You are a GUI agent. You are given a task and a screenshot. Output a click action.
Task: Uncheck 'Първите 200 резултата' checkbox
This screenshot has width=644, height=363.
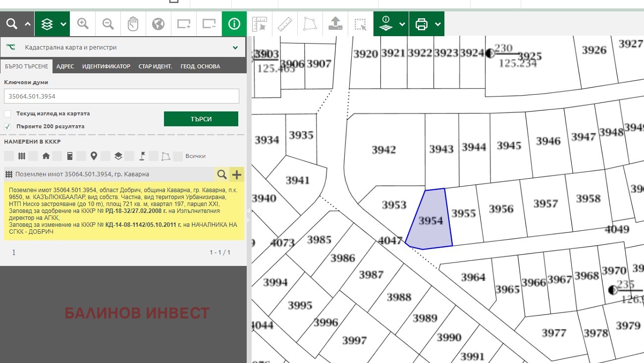(7, 127)
